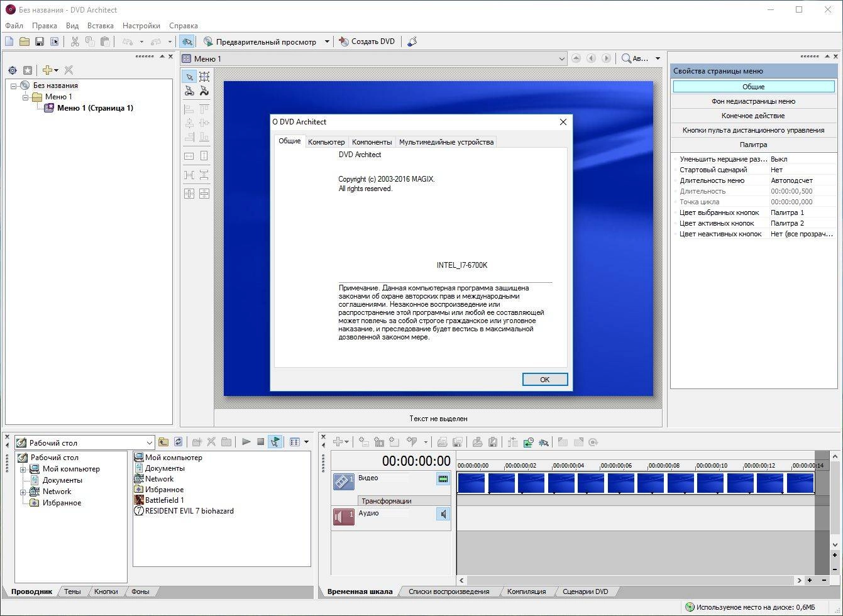Open the Меню 1 page selector dropdown
The image size is (843, 616).
562,58
